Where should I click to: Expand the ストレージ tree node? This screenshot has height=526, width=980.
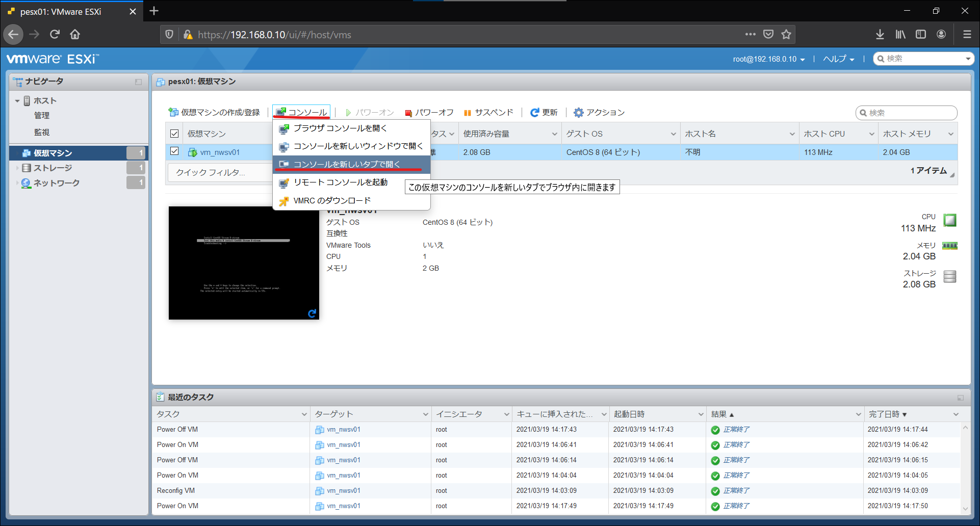[17, 168]
